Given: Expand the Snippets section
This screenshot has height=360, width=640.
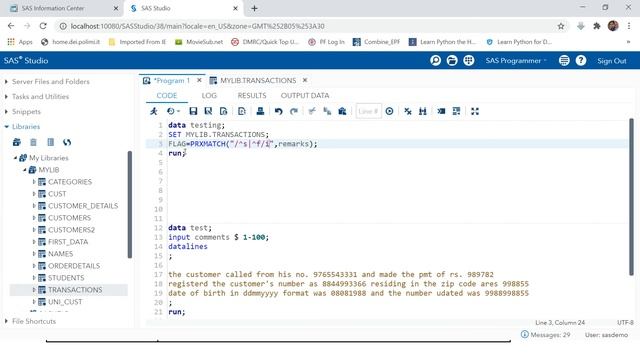Looking at the screenshot, I should point(7,111).
